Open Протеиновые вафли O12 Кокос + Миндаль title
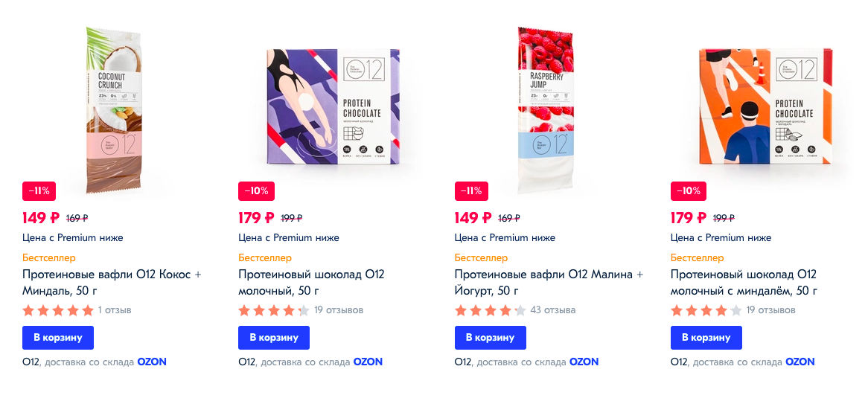Screen dimensions: 868x401 (112, 283)
